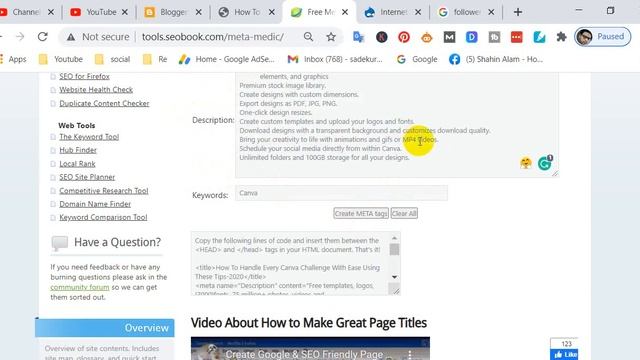This screenshot has height=360, width=640.
Task: Click the orange robot extension icon
Action: [x=427, y=37]
